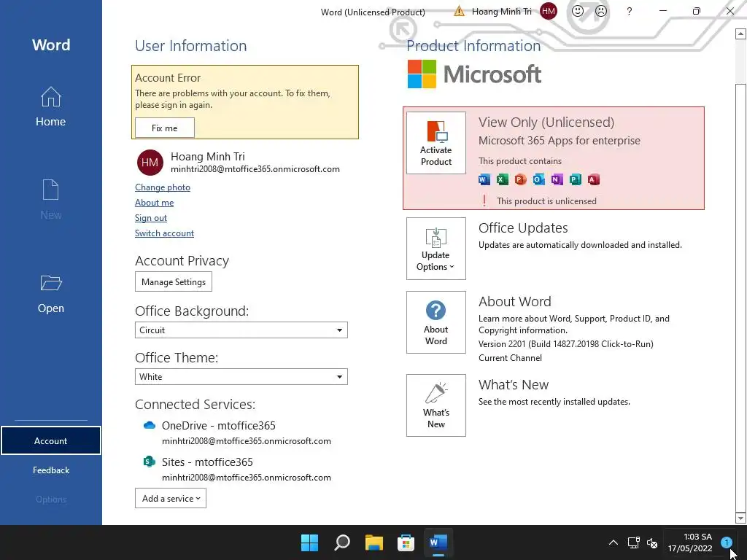This screenshot has width=747, height=560.
Task: Click the Sign out link
Action: click(150, 217)
